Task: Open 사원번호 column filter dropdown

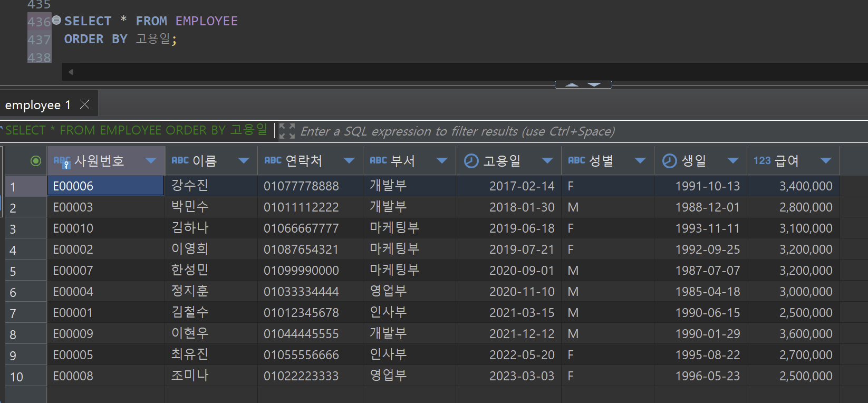Action: tap(151, 161)
